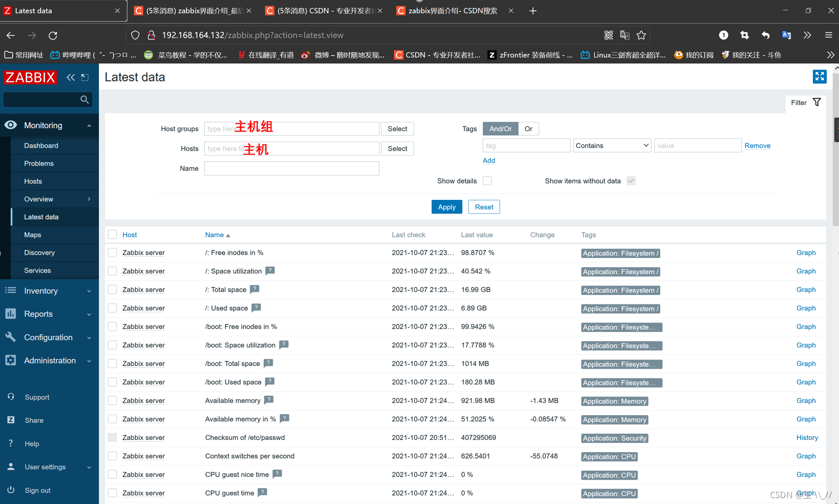Check the select-all header checkbox

112,235
